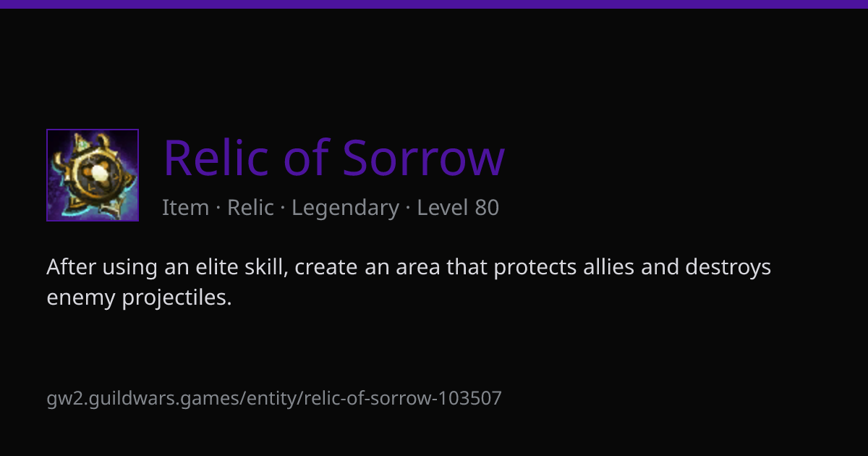868x456 pixels.
Task: Select the word Sorrow in the title
Action: 423,157
